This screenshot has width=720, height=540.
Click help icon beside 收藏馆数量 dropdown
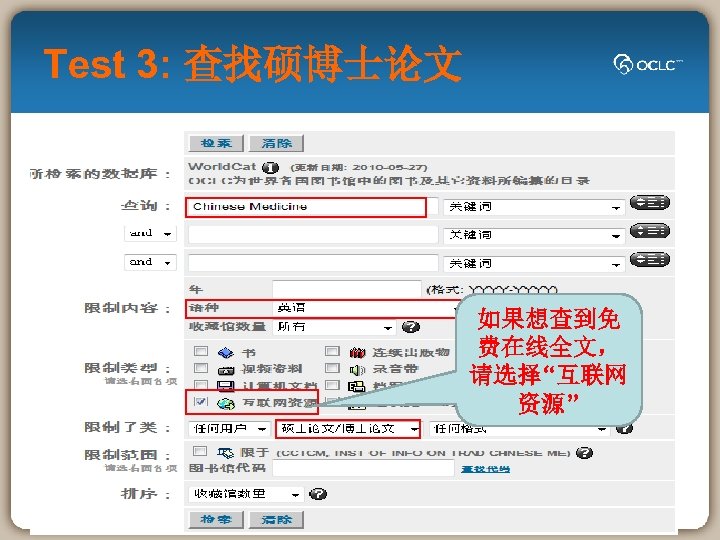point(411,327)
